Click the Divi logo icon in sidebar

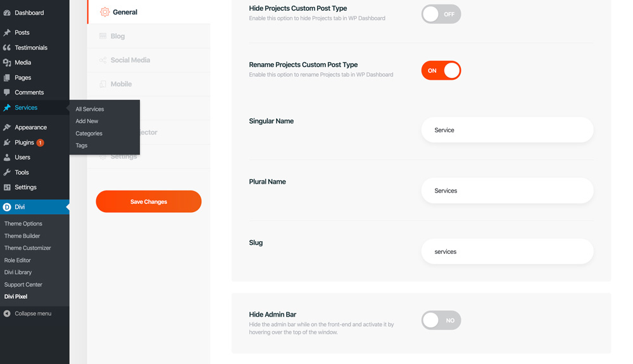(7, 207)
